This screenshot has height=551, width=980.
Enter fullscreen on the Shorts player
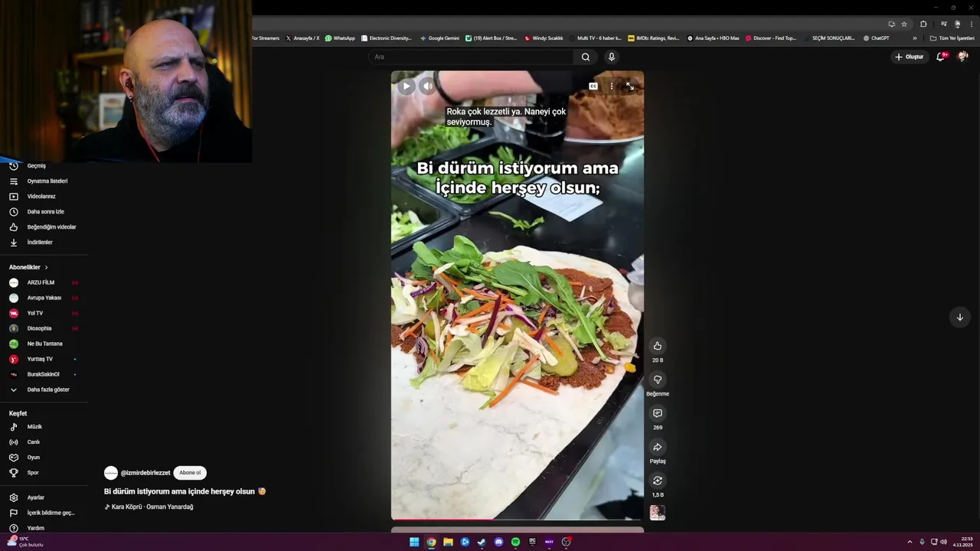click(x=629, y=86)
